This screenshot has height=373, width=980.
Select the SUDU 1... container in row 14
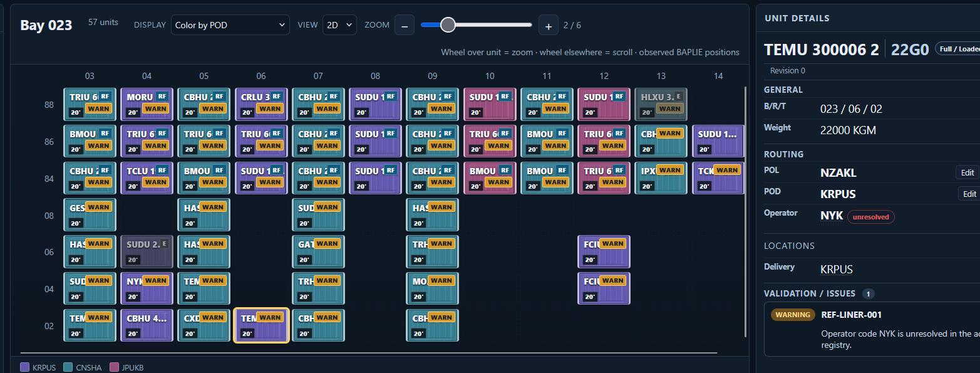click(718, 141)
